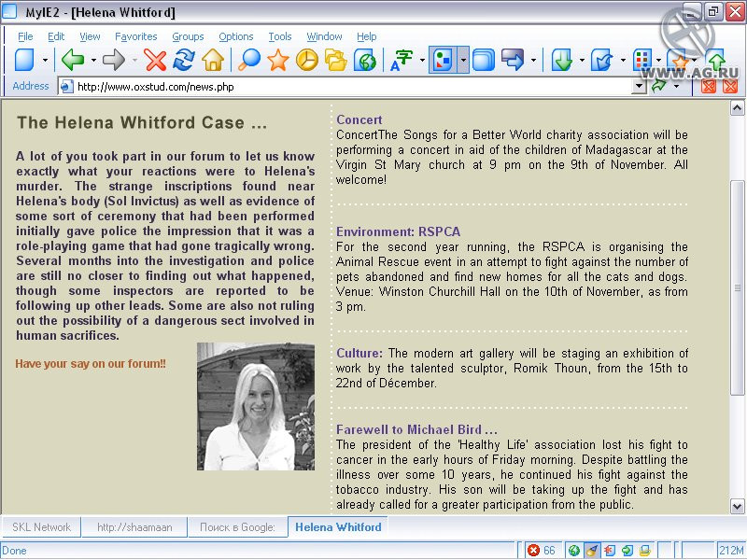Switch to the Поиск в Google tab
Screen dimensions: 747x560
[237, 527]
